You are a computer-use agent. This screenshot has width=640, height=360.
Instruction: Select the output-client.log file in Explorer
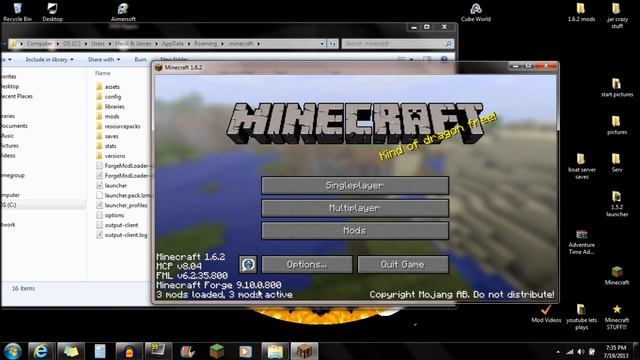pyautogui.click(x=122, y=235)
